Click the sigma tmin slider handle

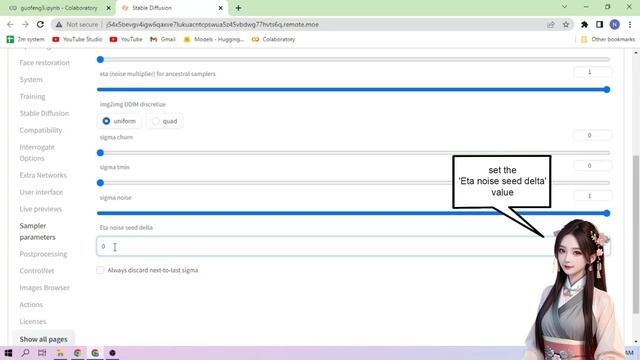[100, 183]
